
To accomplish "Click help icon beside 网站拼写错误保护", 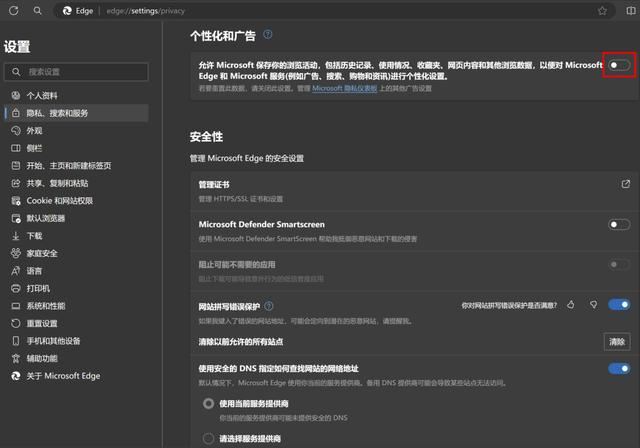I will (x=269, y=305).
